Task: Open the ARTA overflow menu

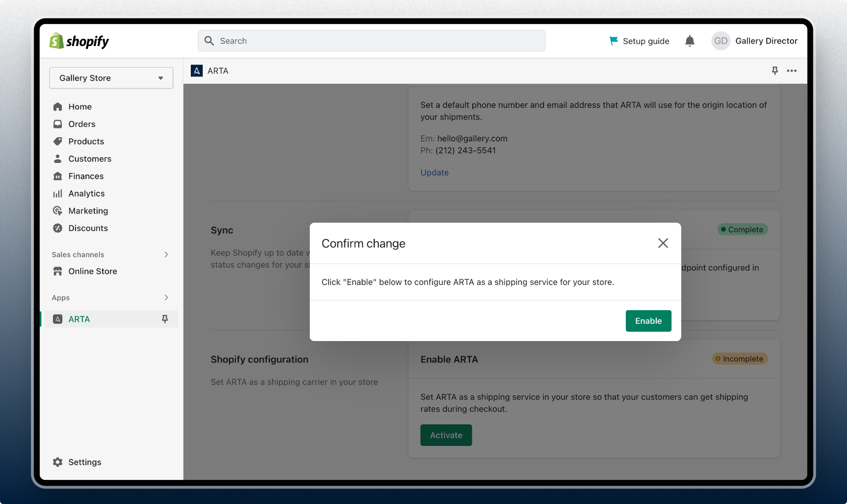Action: pos(792,71)
